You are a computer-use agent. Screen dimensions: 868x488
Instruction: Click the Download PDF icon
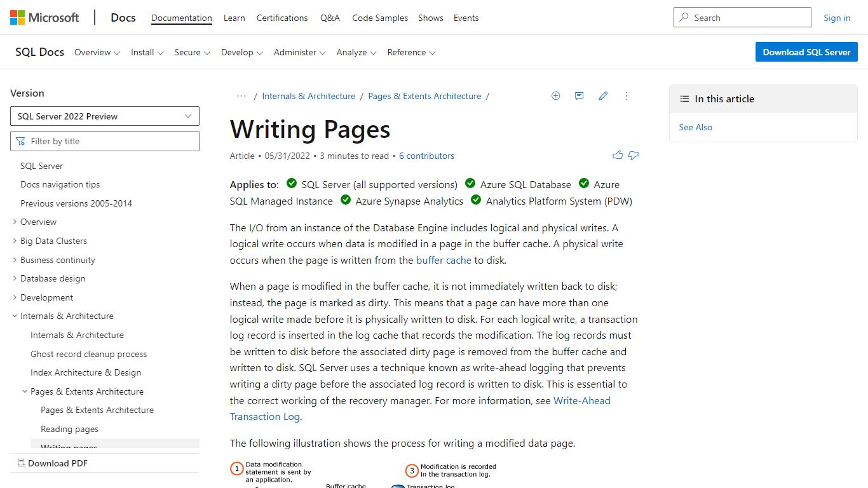(21, 463)
